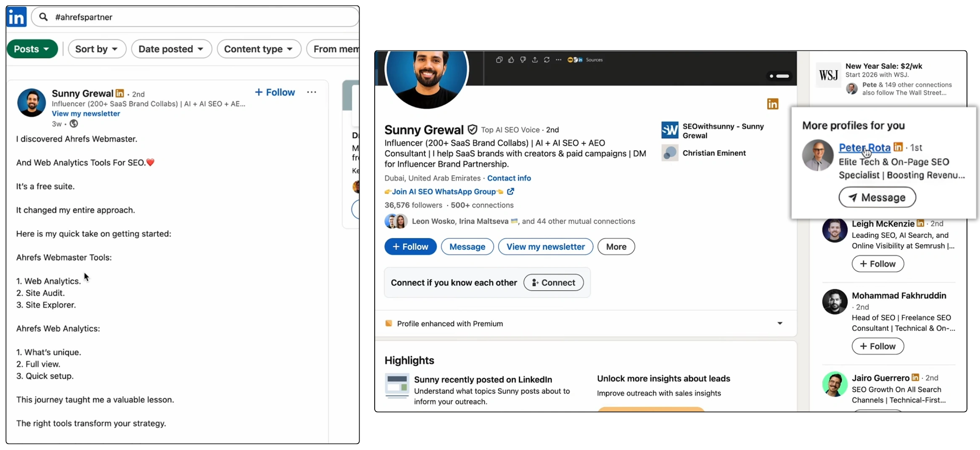Image resolution: width=980 pixels, height=450 pixels.
Task: Click the mutual connections avatars
Action: click(x=396, y=221)
